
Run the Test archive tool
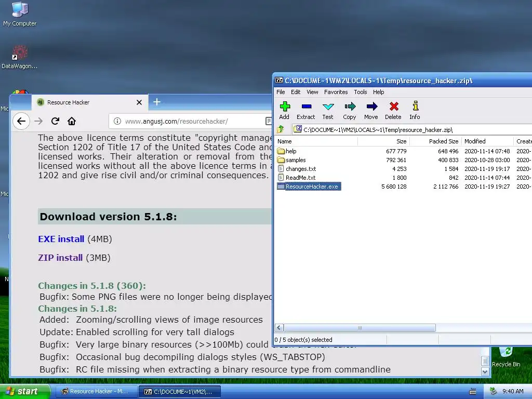(328, 111)
